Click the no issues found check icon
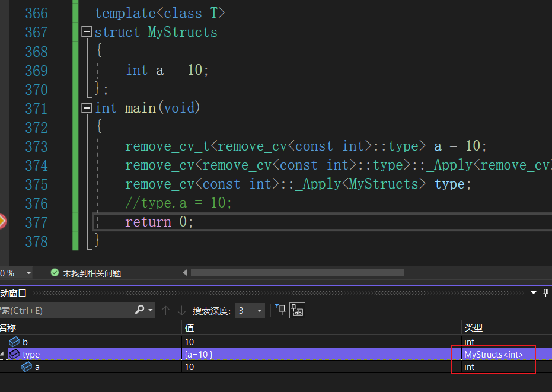The width and height of the screenshot is (552, 392). click(55, 273)
